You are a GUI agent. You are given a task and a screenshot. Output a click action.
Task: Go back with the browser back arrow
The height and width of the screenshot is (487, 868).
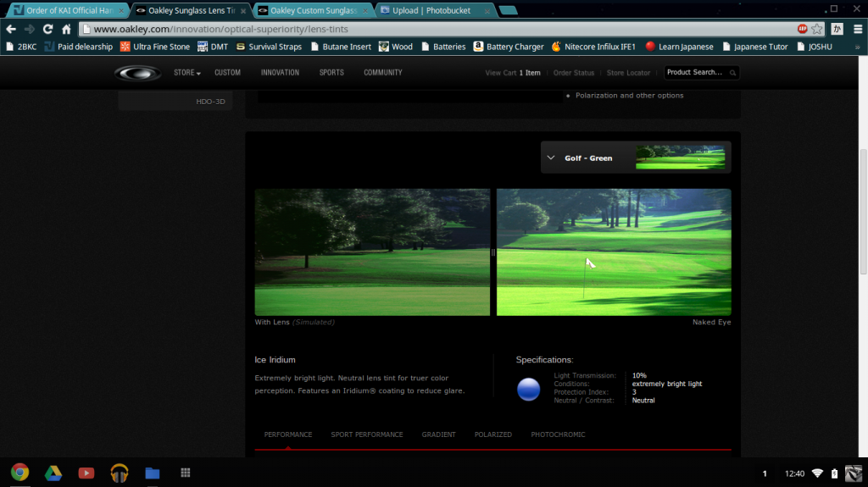point(11,29)
